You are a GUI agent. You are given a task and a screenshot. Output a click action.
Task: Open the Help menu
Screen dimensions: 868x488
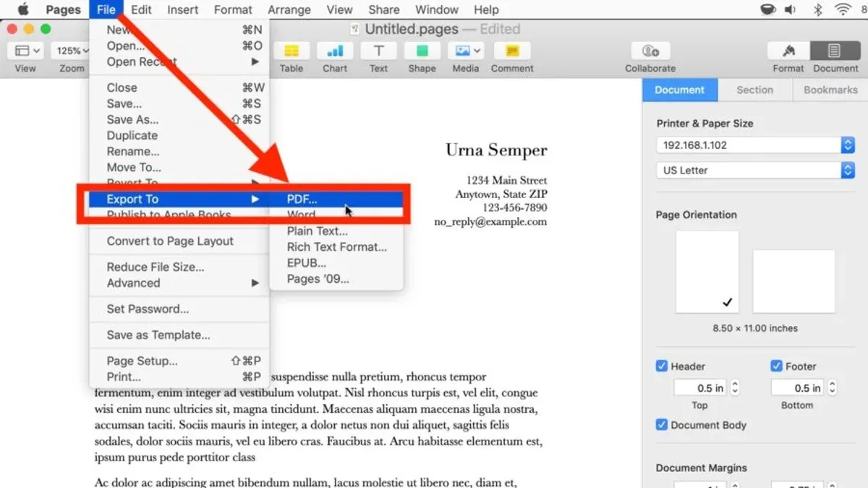tap(486, 9)
